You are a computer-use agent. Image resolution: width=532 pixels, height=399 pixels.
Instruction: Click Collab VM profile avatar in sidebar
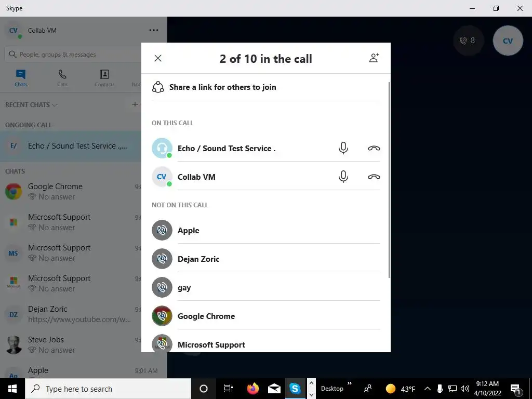[14, 31]
